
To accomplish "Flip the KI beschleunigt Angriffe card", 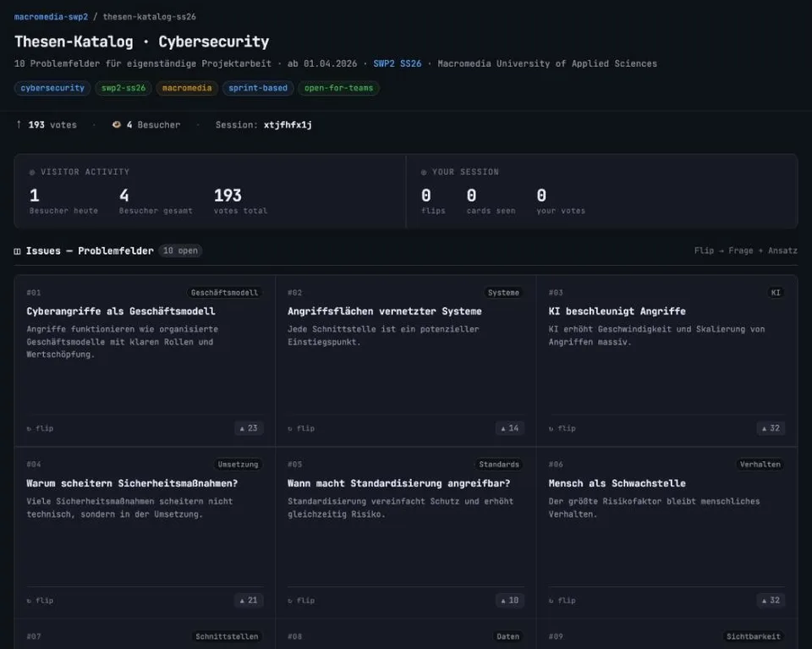I will coord(562,428).
